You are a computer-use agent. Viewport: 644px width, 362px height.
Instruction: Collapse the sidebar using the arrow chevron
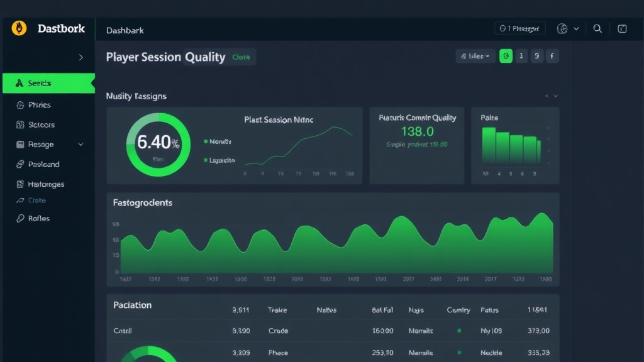(81, 57)
